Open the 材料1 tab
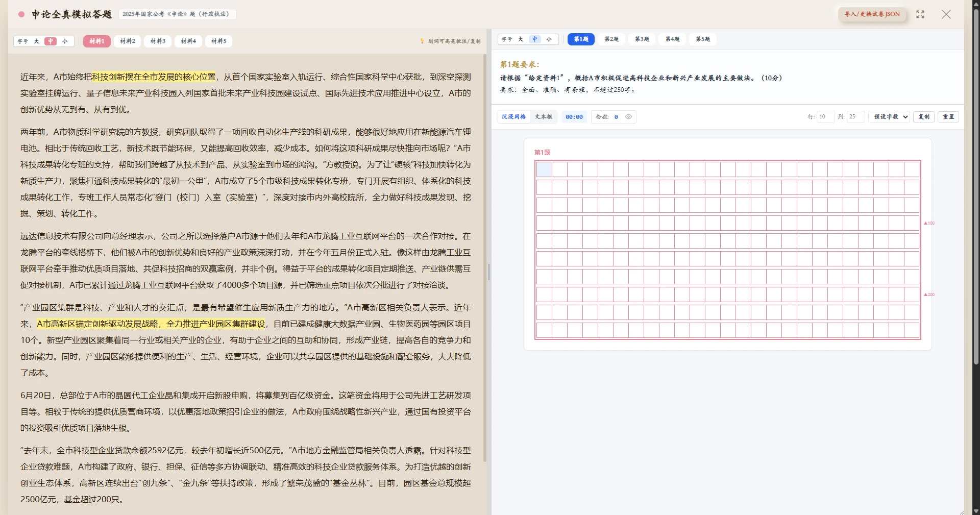Image resolution: width=980 pixels, height=515 pixels. [x=97, y=41]
